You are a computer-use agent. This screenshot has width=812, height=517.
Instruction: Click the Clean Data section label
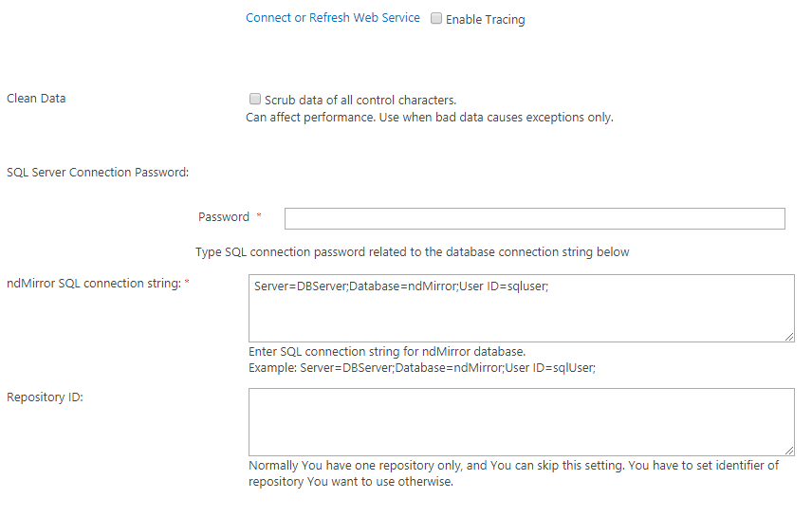pyautogui.click(x=36, y=99)
